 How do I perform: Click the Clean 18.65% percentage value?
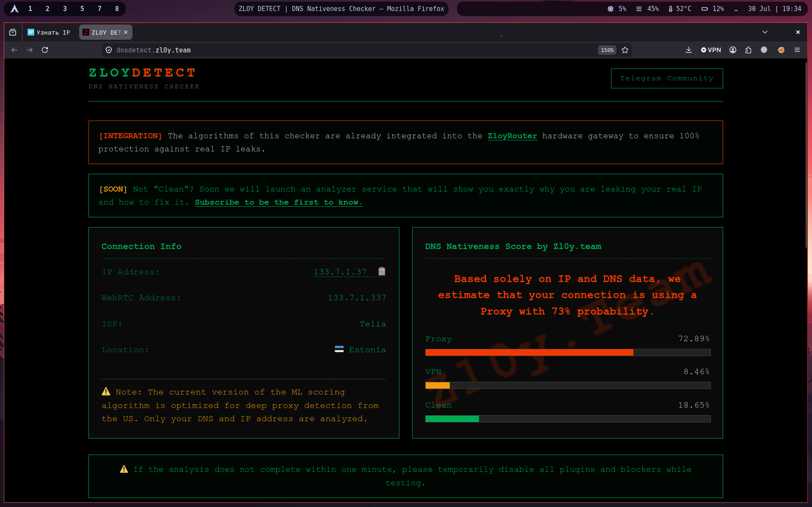tap(694, 405)
